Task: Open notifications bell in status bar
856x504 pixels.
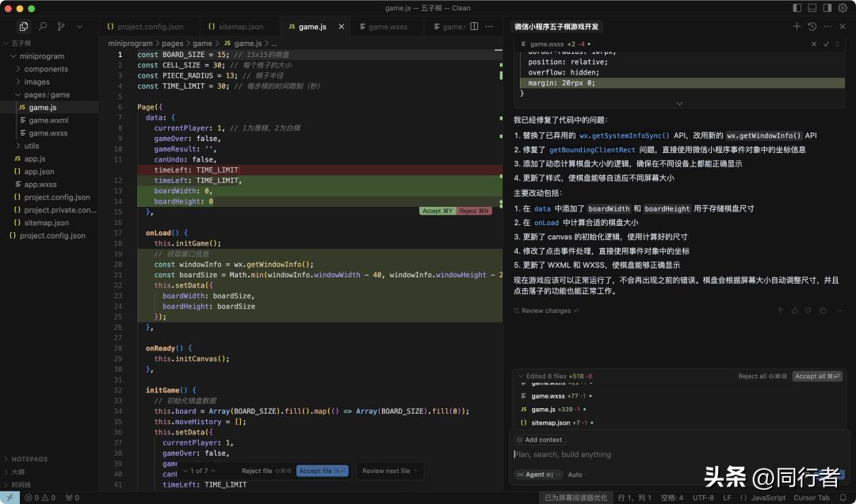Action: tap(843, 498)
